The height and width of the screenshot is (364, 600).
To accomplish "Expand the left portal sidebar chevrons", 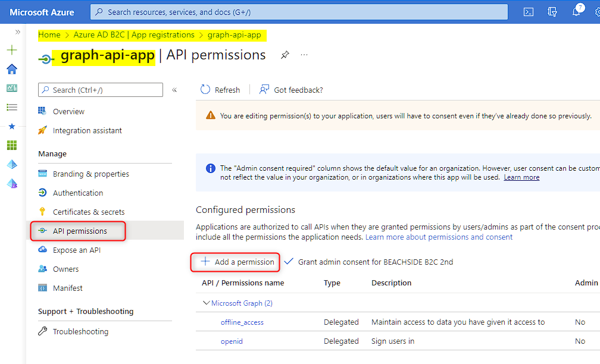I will (x=17, y=32).
